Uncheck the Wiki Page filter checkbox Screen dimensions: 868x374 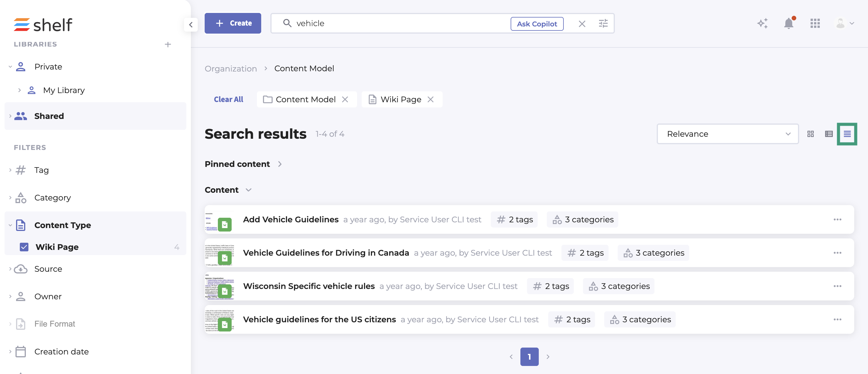click(24, 247)
